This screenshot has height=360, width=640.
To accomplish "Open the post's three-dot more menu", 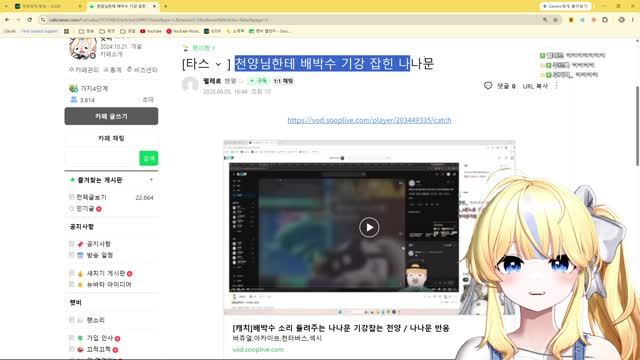I will tap(556, 86).
